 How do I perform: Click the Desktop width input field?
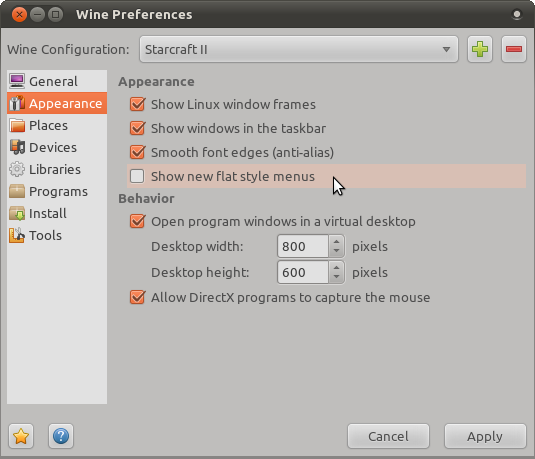pyautogui.click(x=303, y=246)
